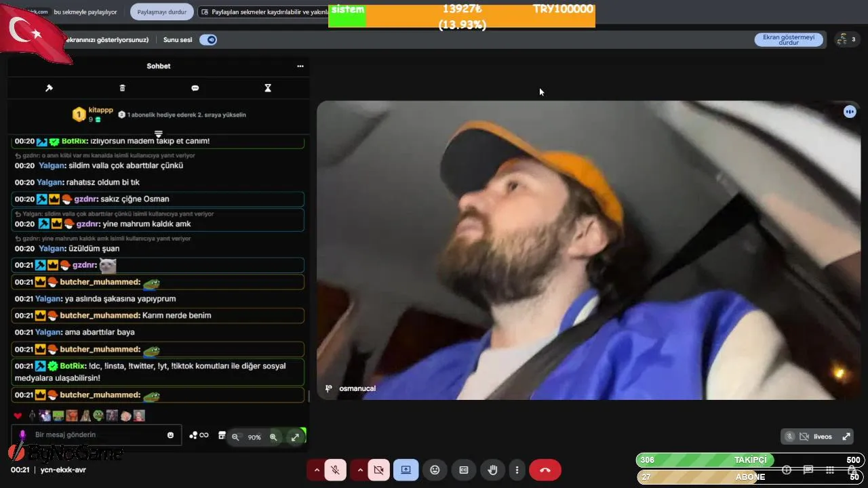
Task: Click the meeting code ycn-ekxk-avr
Action: pos(63,470)
